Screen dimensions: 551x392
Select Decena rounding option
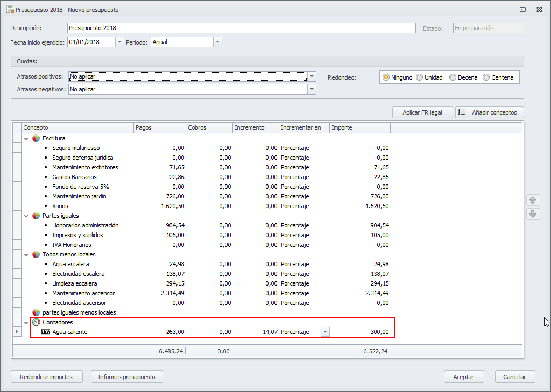pyautogui.click(x=453, y=77)
